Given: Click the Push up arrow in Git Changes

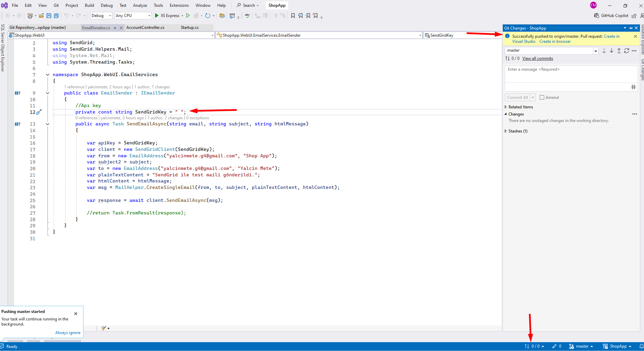Looking at the screenshot, I should [619, 51].
